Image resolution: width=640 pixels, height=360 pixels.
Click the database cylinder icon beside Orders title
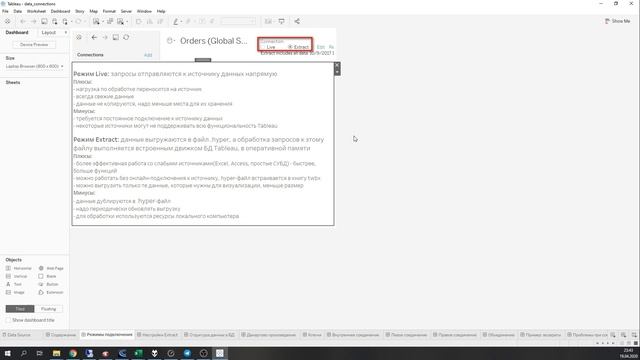click(170, 40)
